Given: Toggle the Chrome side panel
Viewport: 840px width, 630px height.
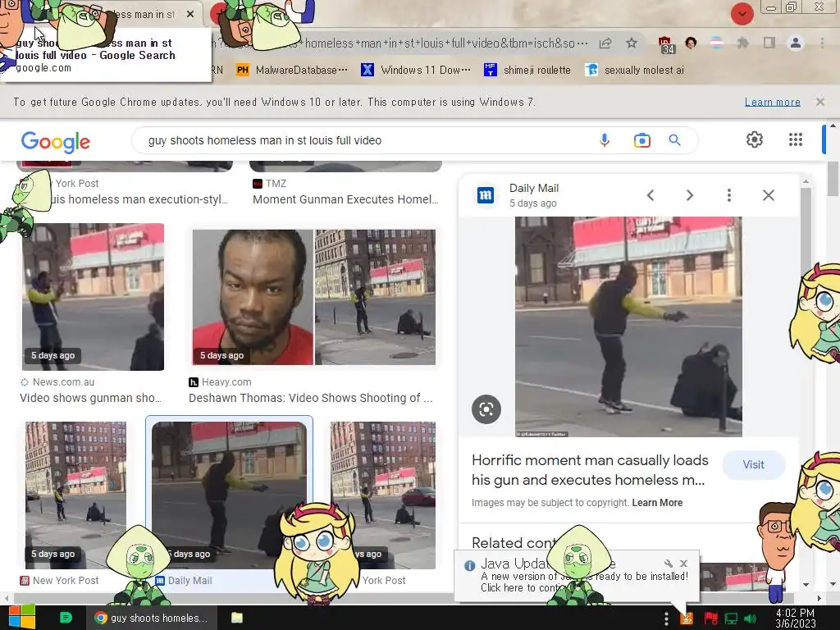Looking at the screenshot, I should (x=769, y=43).
